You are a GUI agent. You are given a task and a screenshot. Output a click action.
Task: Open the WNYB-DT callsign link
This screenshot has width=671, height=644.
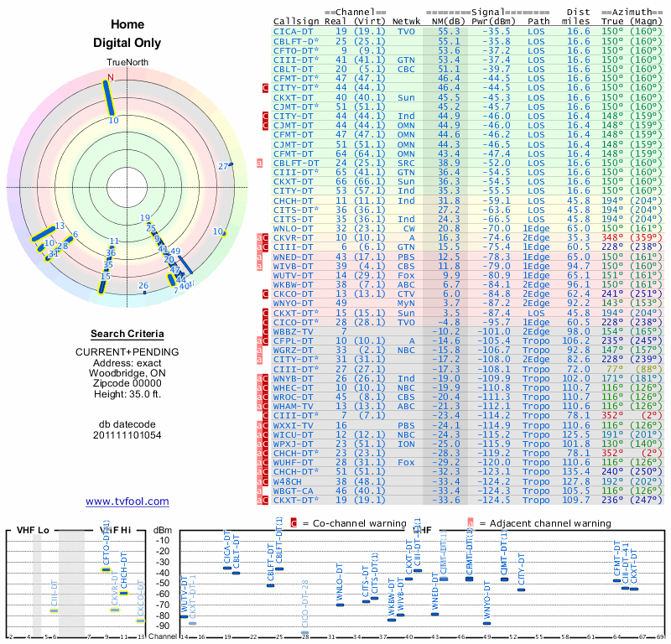pyautogui.click(x=293, y=379)
